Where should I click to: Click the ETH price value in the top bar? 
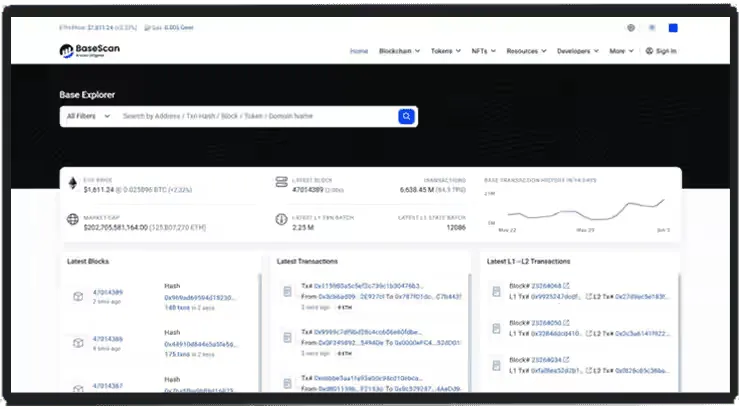(101, 28)
